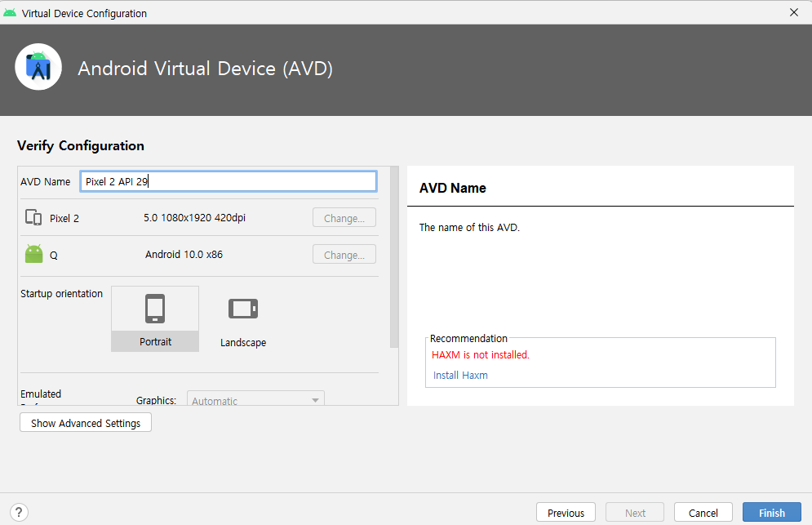The image size is (812, 525).
Task: Click the 'Startup orientation' label
Action: click(62, 293)
